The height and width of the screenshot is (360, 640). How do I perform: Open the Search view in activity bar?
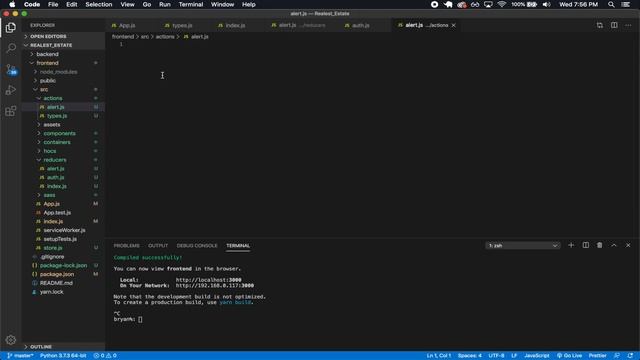[x=11, y=48]
